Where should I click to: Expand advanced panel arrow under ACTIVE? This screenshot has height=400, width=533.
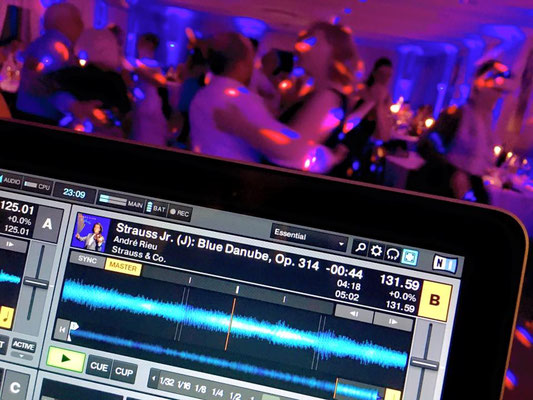tap(21, 356)
